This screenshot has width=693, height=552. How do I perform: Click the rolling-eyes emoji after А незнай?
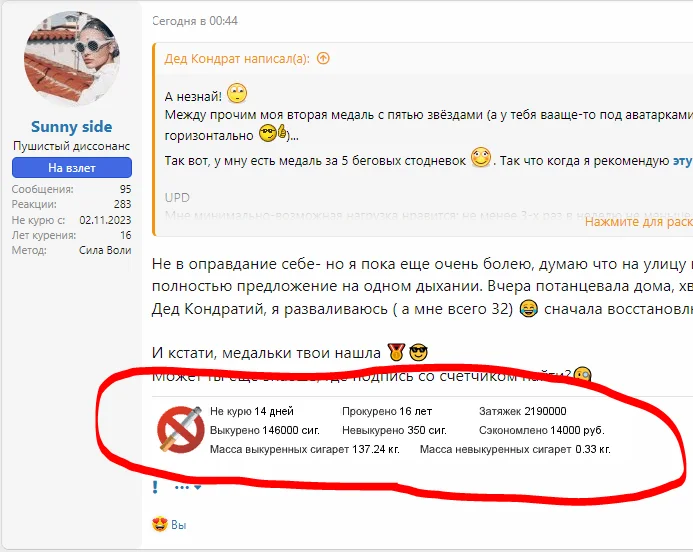[x=237, y=93]
